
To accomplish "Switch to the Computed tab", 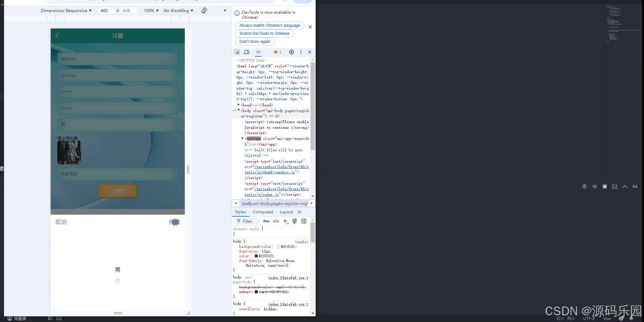I will click(x=263, y=212).
